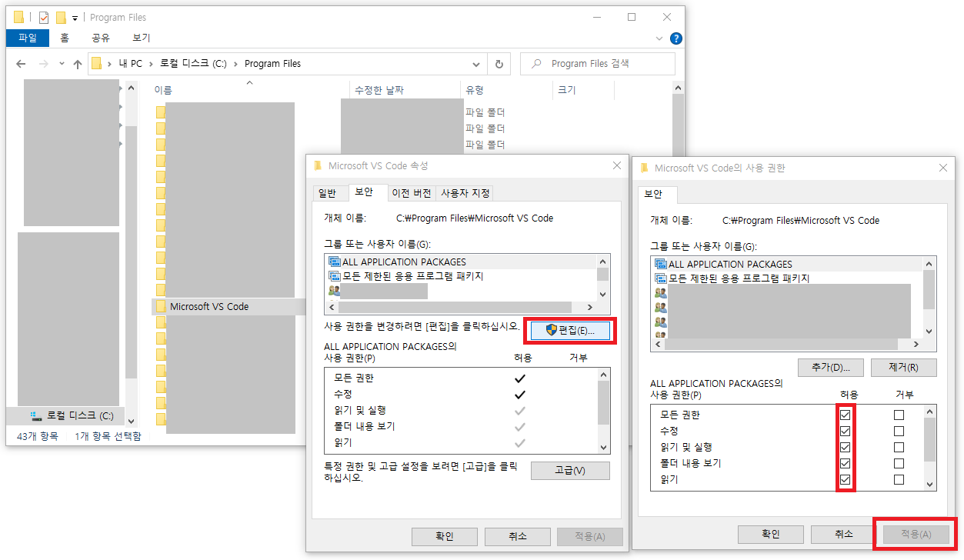The height and width of the screenshot is (560, 964).
Task: Check 거부 box for 읽기
Action: coord(899,479)
